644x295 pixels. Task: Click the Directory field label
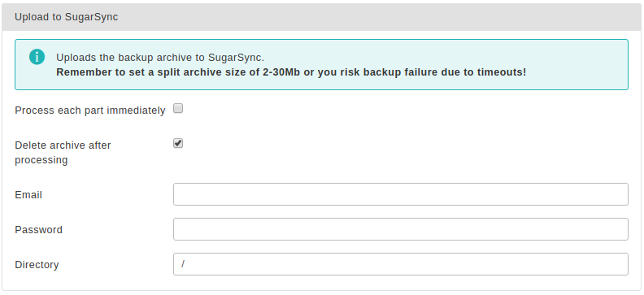point(37,265)
